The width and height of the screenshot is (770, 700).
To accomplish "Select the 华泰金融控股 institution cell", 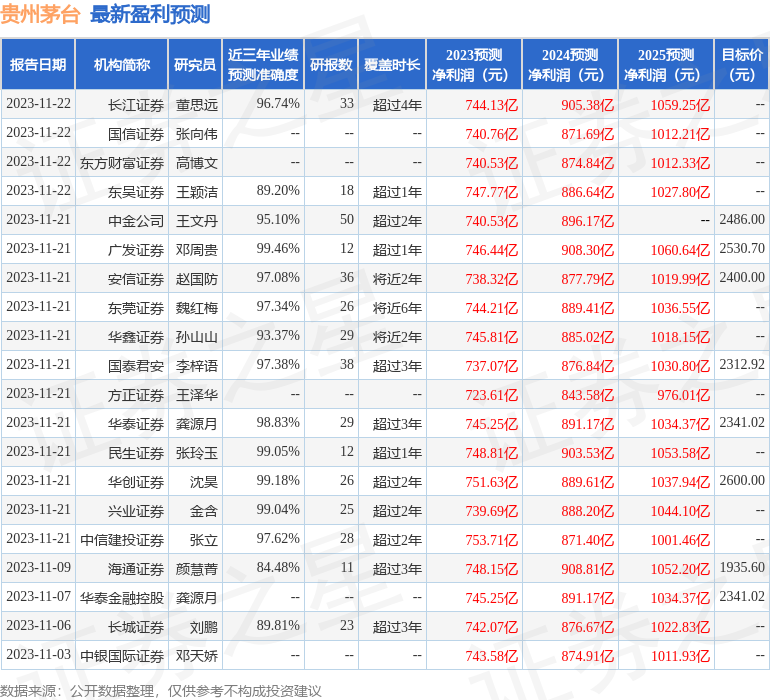I will 122,597.
